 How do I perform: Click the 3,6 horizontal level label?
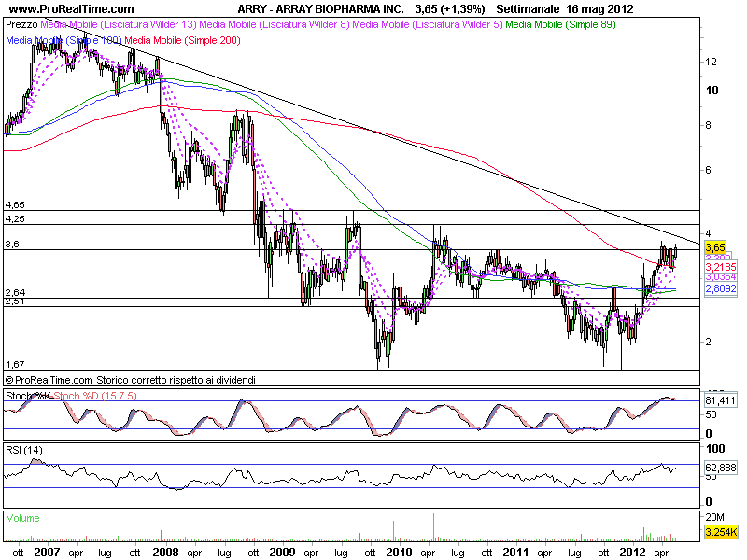tap(12, 245)
